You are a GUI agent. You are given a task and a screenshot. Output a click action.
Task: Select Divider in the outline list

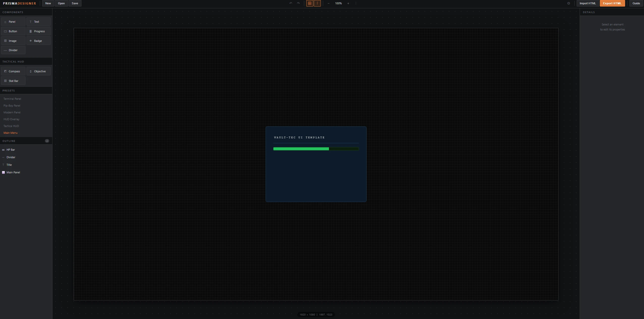tap(26, 157)
